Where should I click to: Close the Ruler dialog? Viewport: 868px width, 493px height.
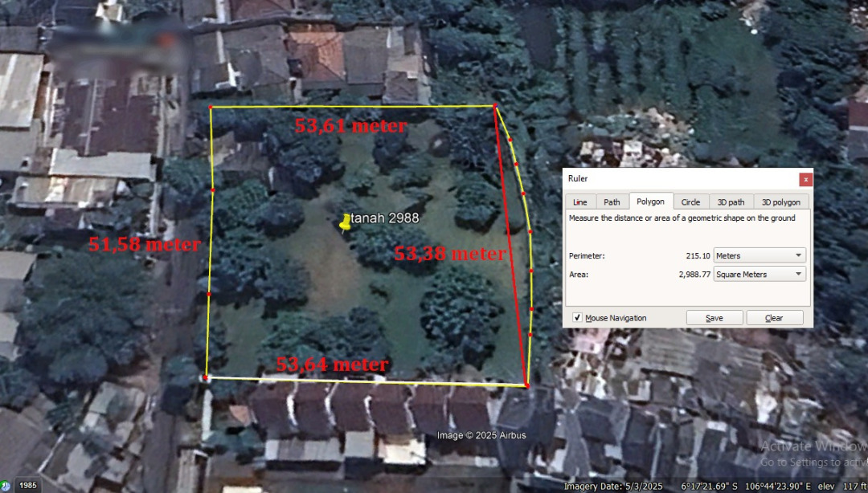click(x=805, y=179)
